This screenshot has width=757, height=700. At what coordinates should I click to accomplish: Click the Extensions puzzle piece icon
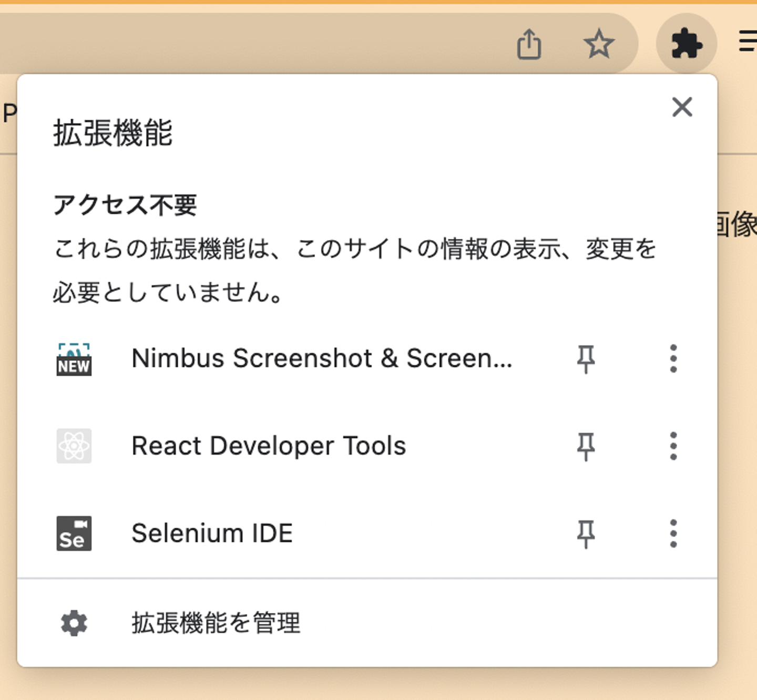click(x=687, y=44)
